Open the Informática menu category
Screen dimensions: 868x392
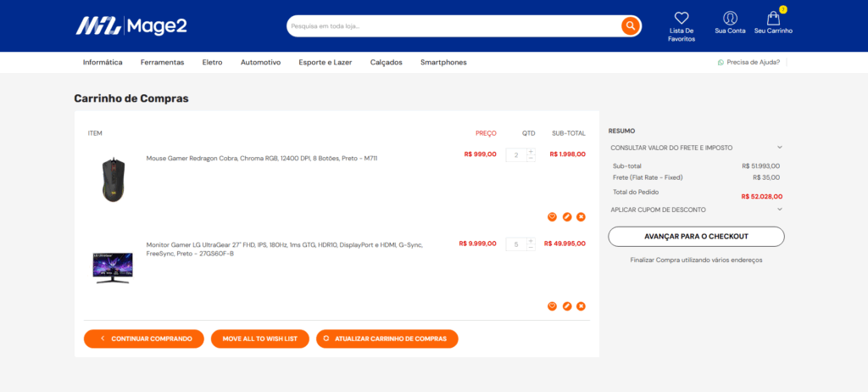[x=103, y=62]
